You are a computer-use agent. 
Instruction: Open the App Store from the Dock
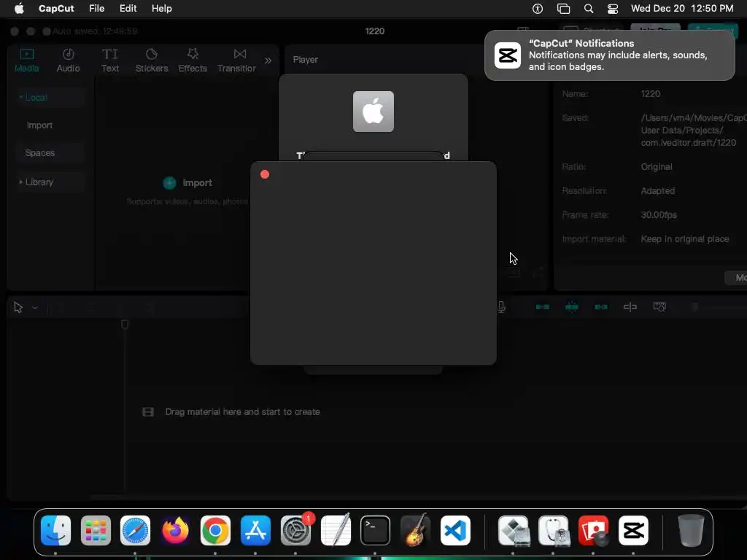(255, 530)
